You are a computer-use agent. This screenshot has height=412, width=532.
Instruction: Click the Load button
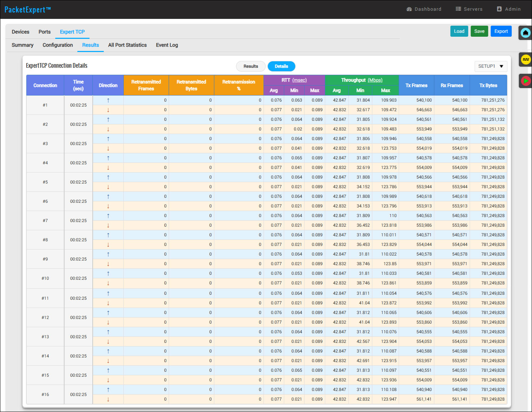pyautogui.click(x=459, y=31)
